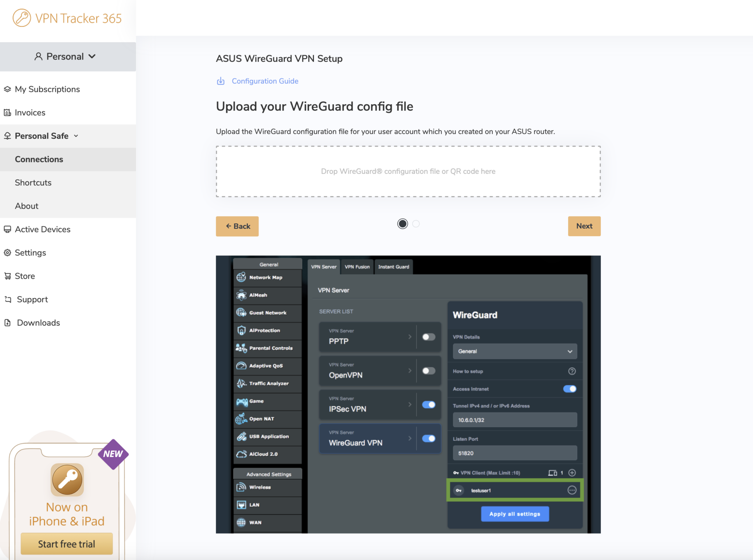The image size is (753, 560).
Task: Click the How to setup help icon
Action: (x=572, y=371)
